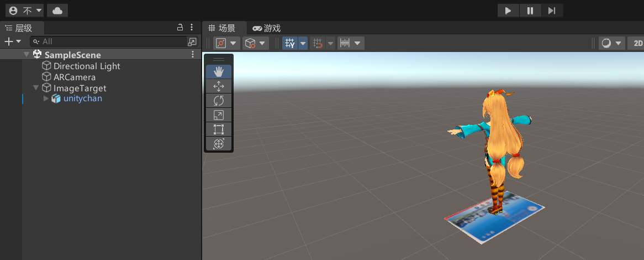
Task: Focus the hierarchy search field
Action: 109,41
